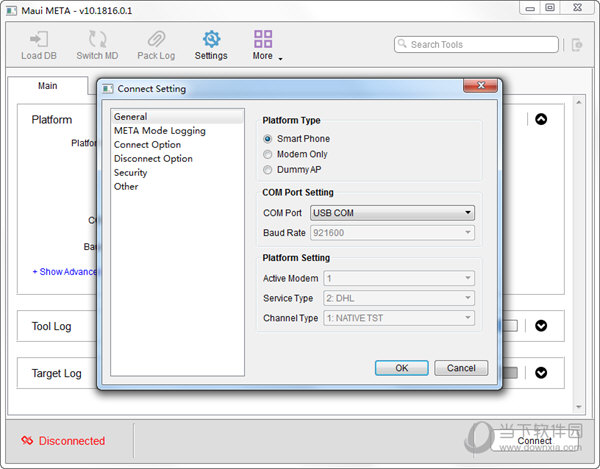Click Show Advanced link
600x469 pixels.
(65, 272)
